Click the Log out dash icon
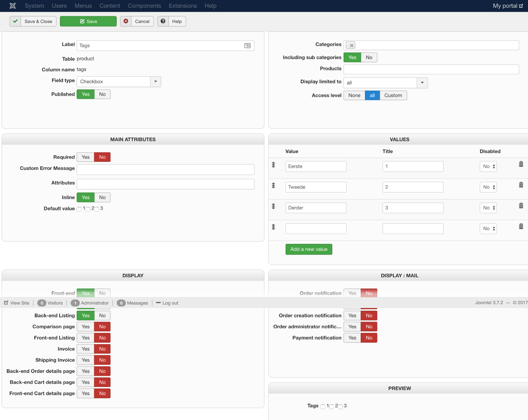Viewport: 528px width, 420px height. pos(158,303)
